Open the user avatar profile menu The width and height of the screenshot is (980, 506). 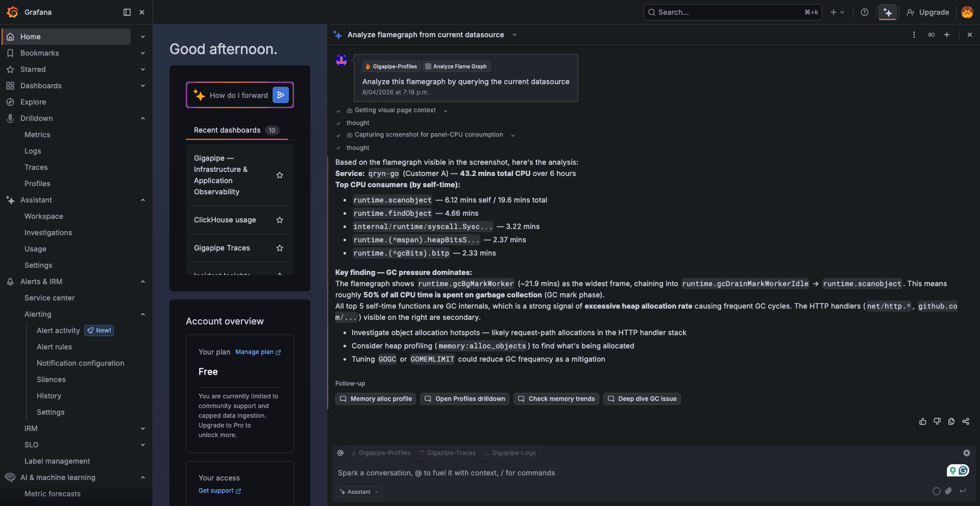click(967, 12)
